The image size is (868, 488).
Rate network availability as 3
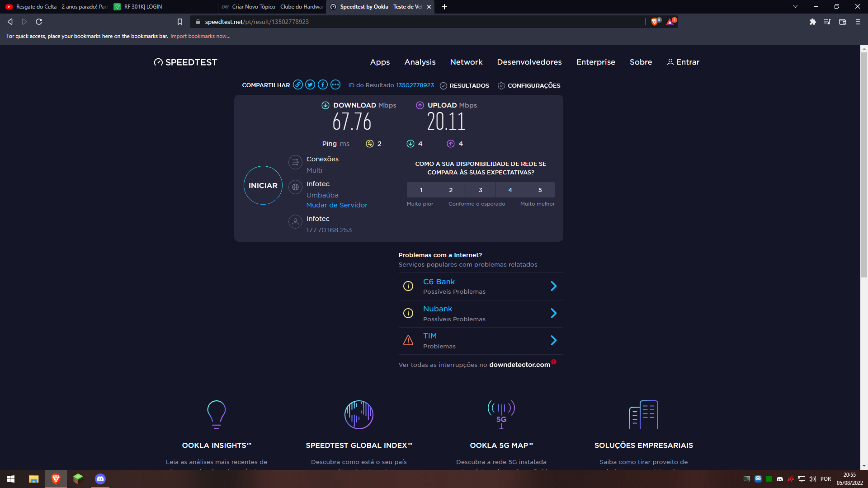(481, 190)
